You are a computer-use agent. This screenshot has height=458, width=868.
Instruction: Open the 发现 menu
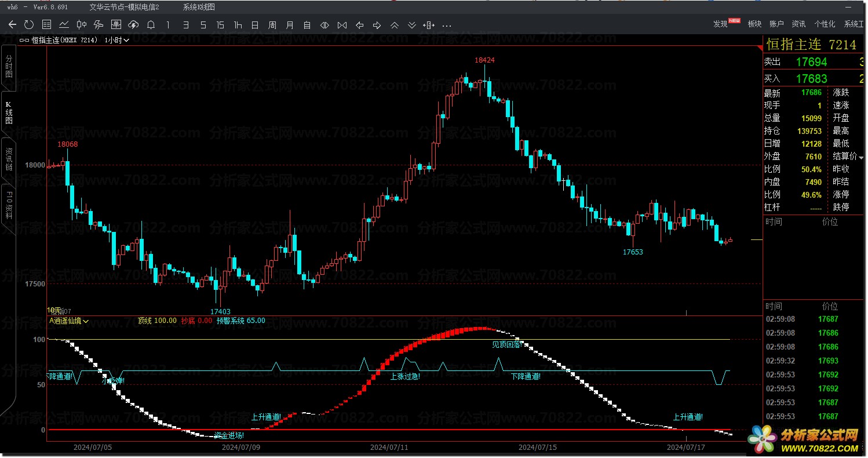[720, 24]
